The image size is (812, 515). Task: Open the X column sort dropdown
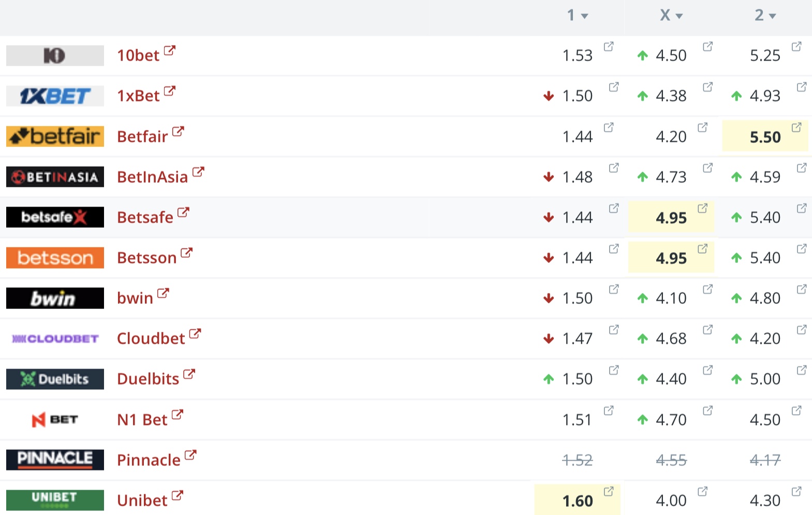pyautogui.click(x=679, y=16)
